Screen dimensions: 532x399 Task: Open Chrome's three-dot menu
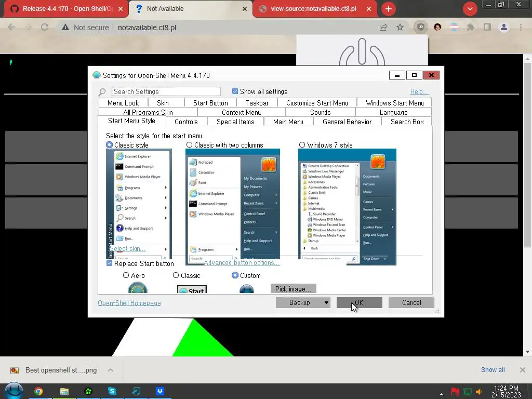pyautogui.click(x=521, y=27)
